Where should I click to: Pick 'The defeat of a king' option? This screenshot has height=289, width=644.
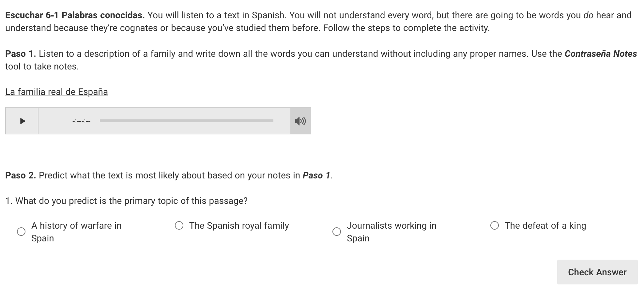point(495,225)
